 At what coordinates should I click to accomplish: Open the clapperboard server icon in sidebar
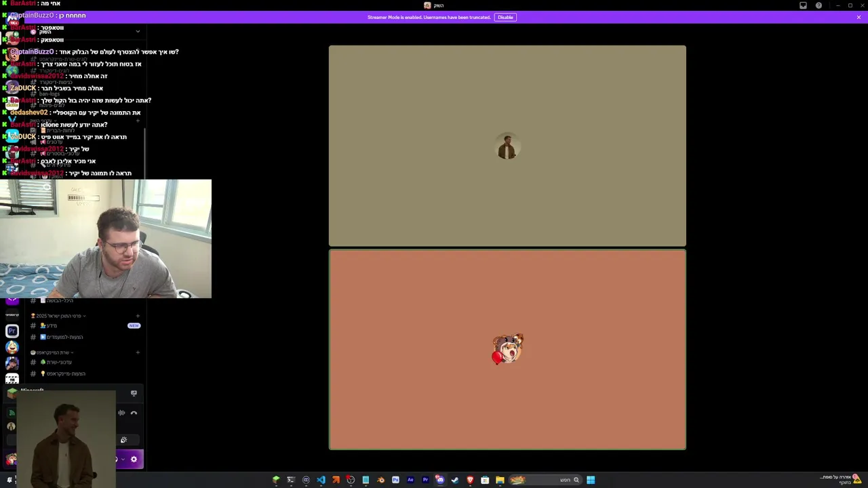[12, 379]
